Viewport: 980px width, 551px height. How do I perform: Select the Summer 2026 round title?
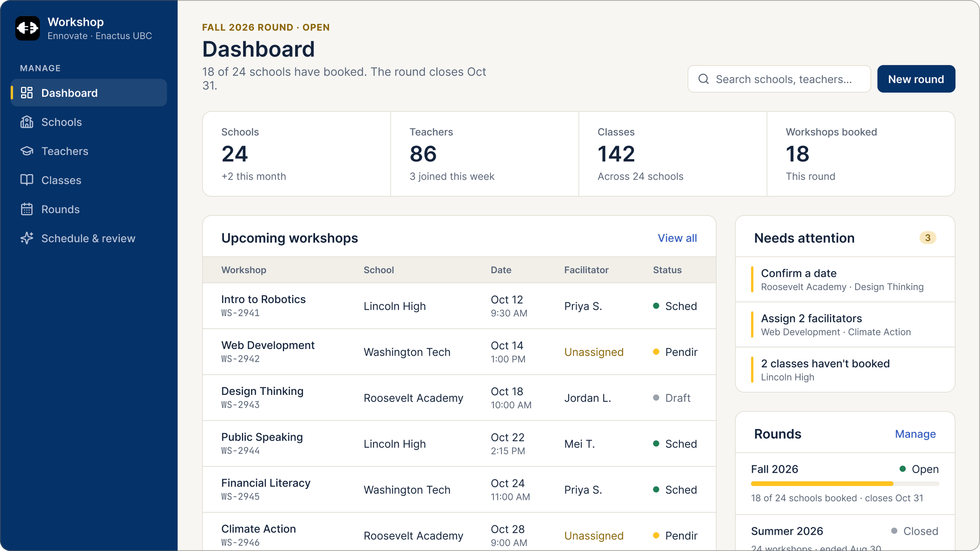pos(787,531)
